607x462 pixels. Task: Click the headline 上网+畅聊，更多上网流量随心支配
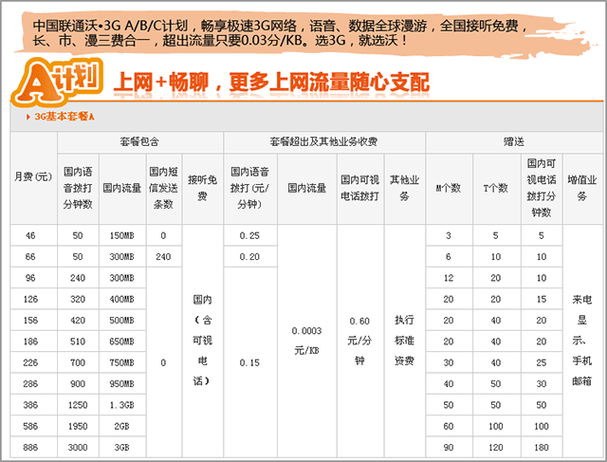tap(271, 82)
